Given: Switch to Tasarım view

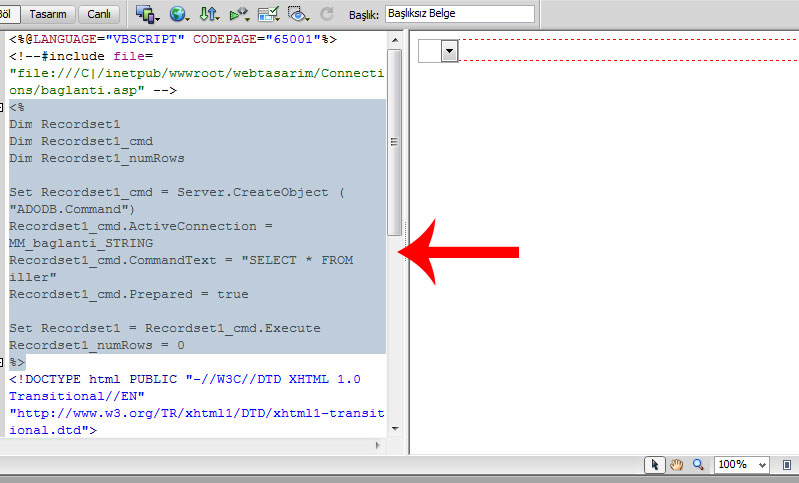Looking at the screenshot, I should click(48, 14).
